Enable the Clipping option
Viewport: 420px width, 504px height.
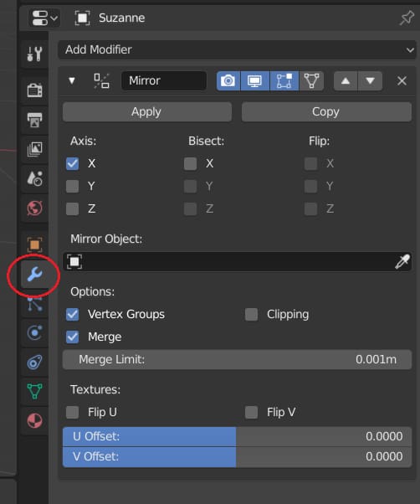252,314
